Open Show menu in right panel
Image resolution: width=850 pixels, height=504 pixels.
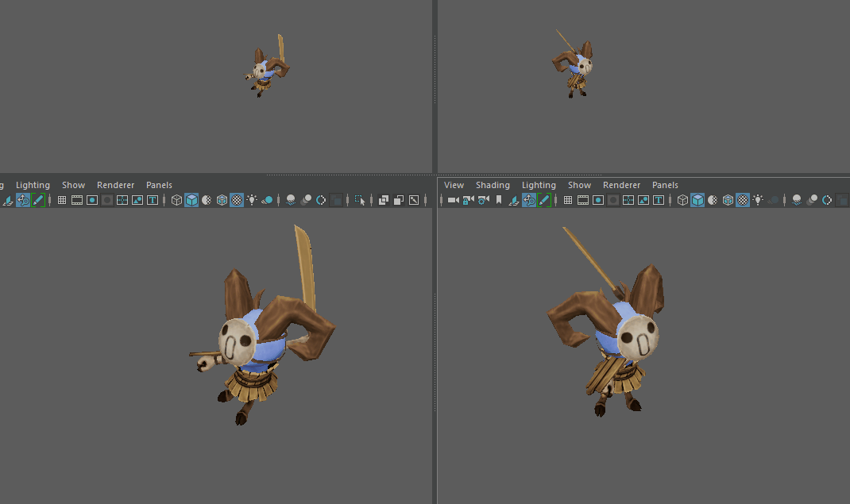coord(579,185)
